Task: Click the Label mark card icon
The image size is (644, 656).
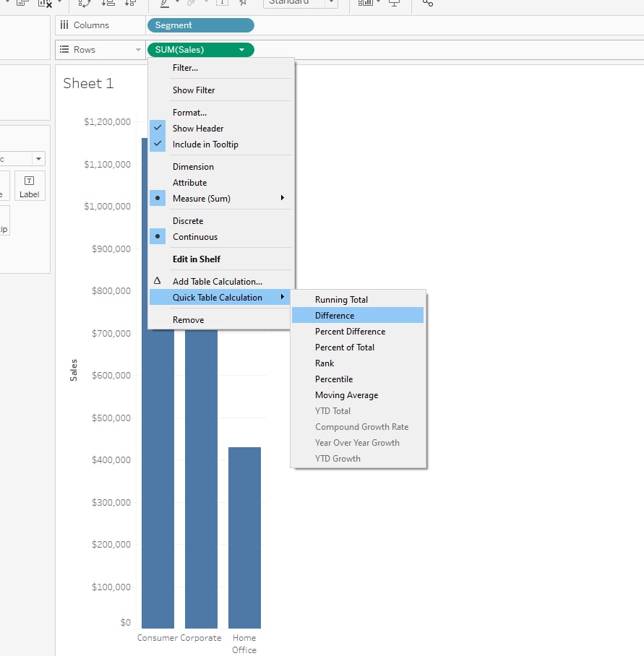Action: [x=30, y=181]
